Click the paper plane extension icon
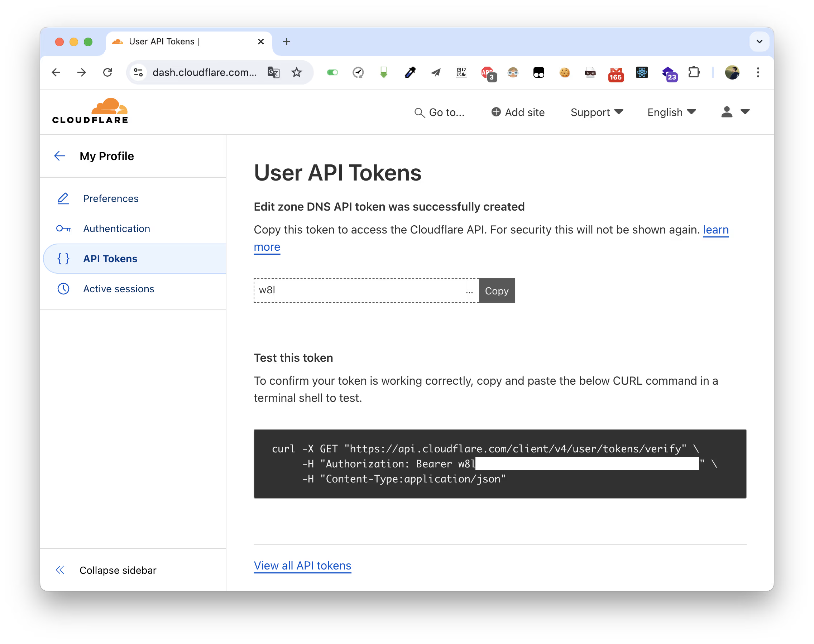 pos(436,72)
